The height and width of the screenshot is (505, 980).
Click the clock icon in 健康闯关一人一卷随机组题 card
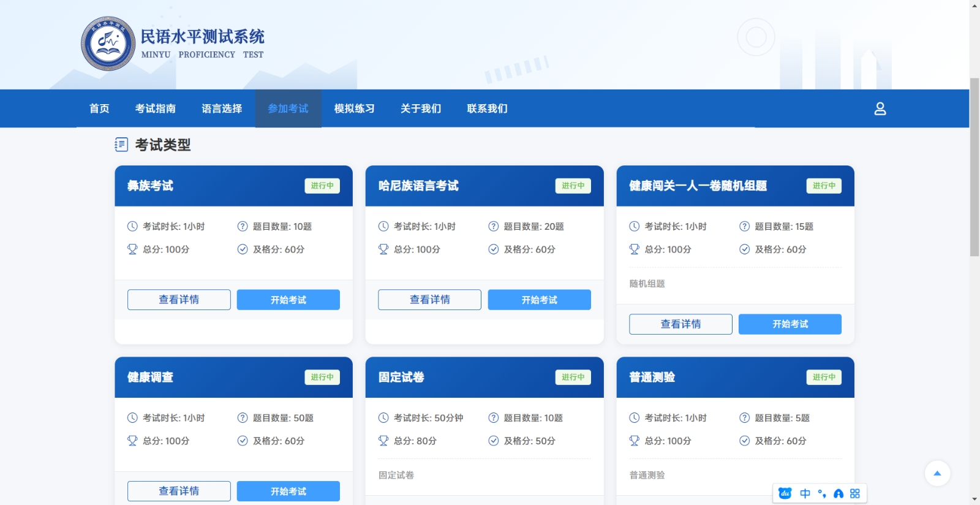635,226
